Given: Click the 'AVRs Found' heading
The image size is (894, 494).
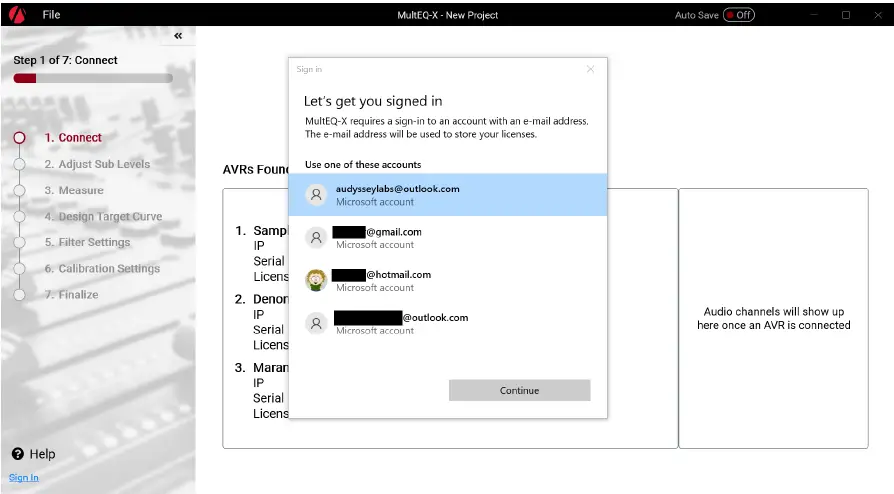Looking at the screenshot, I should point(255,169).
